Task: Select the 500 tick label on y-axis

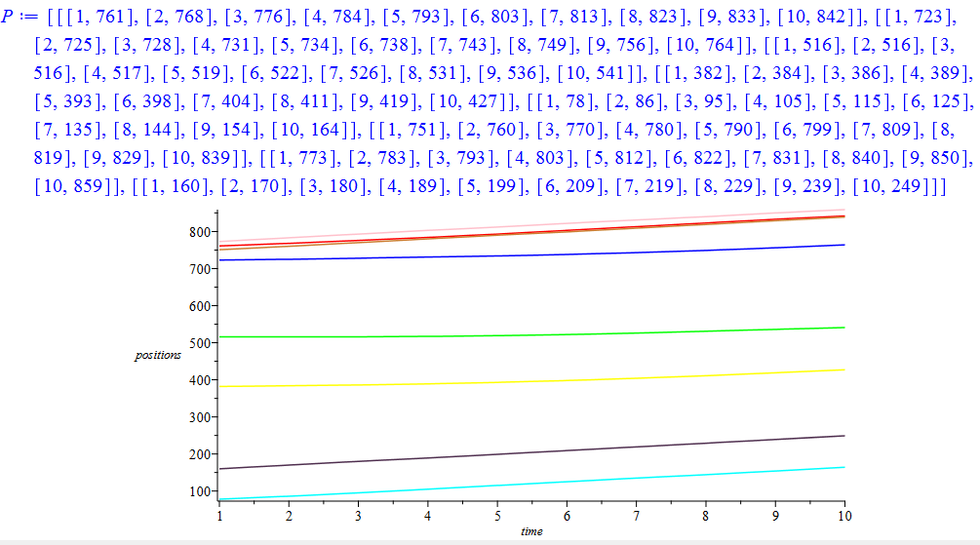Action: pos(199,343)
